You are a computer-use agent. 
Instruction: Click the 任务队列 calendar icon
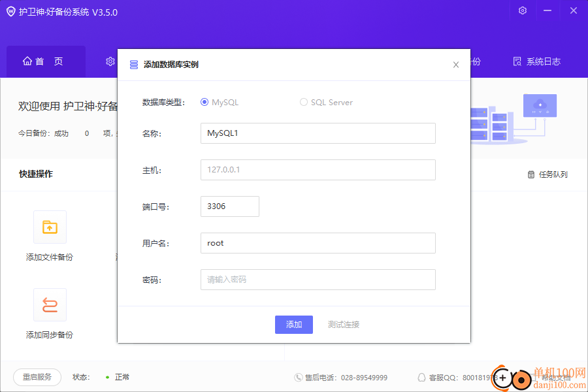tap(531, 174)
